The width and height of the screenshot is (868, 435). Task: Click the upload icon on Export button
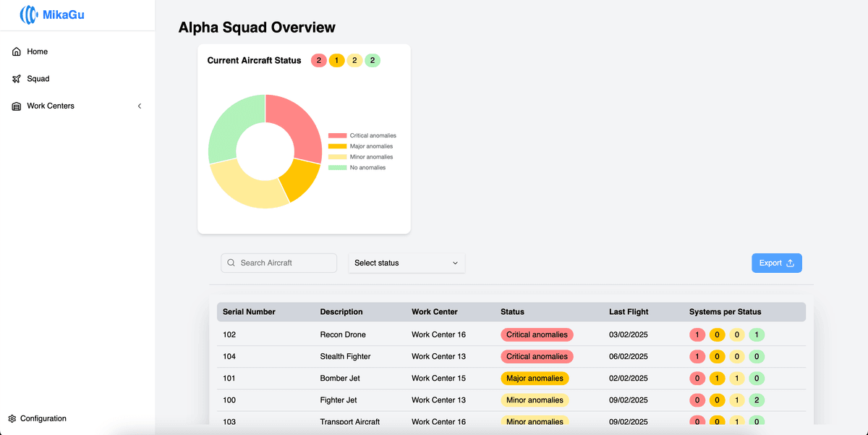click(790, 263)
